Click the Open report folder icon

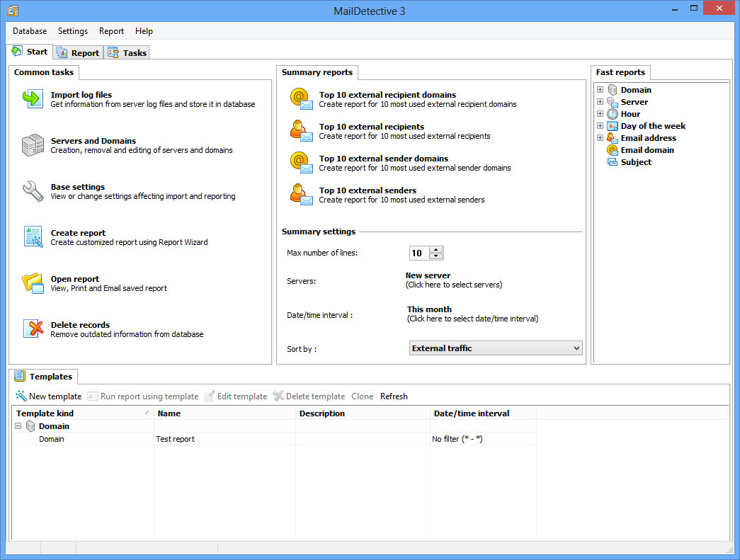click(33, 283)
